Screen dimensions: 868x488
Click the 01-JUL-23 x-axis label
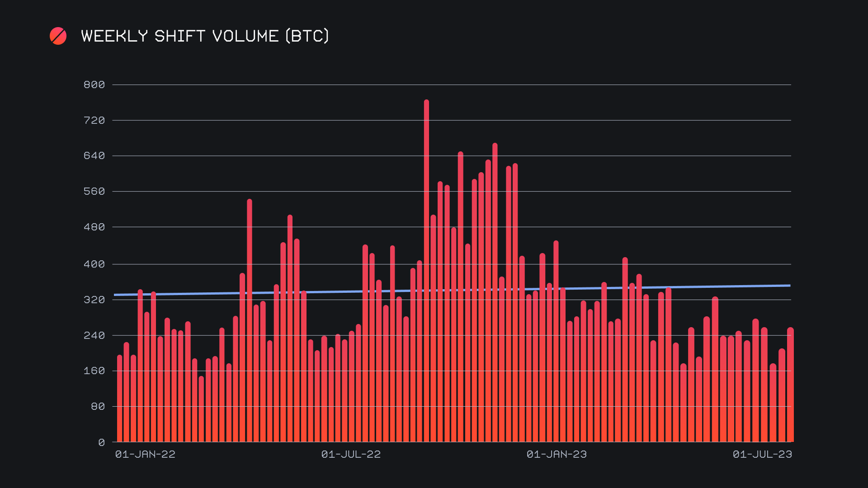tap(762, 455)
